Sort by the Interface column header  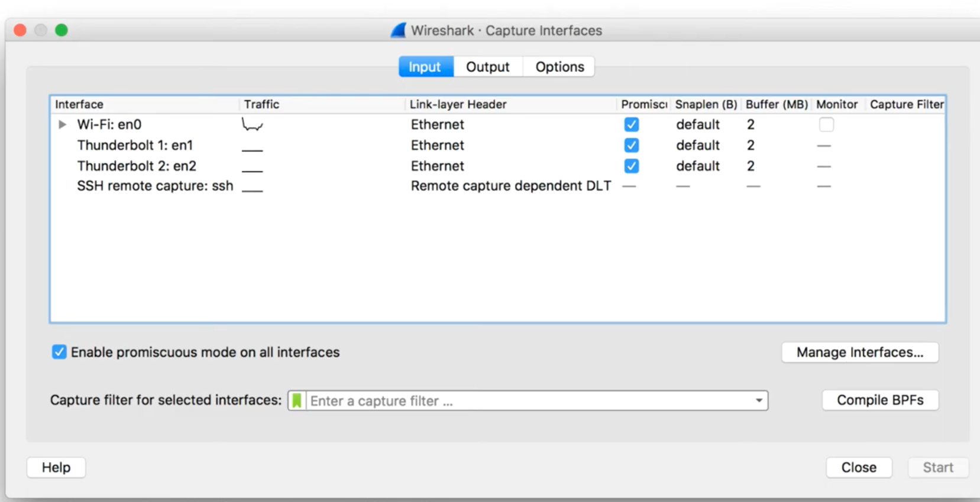[79, 104]
